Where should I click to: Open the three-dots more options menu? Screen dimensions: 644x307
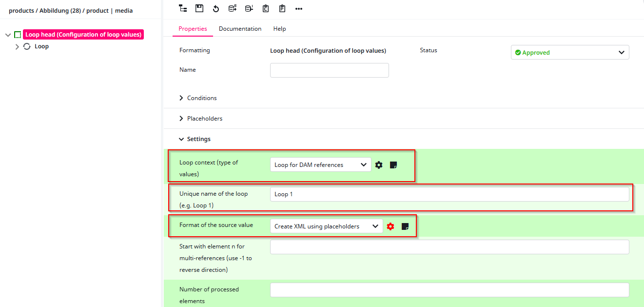[299, 8]
